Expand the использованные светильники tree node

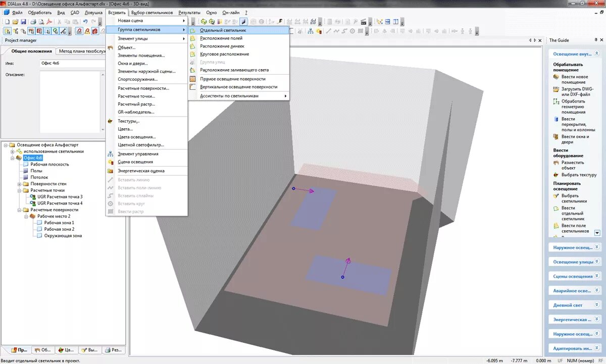pos(12,151)
